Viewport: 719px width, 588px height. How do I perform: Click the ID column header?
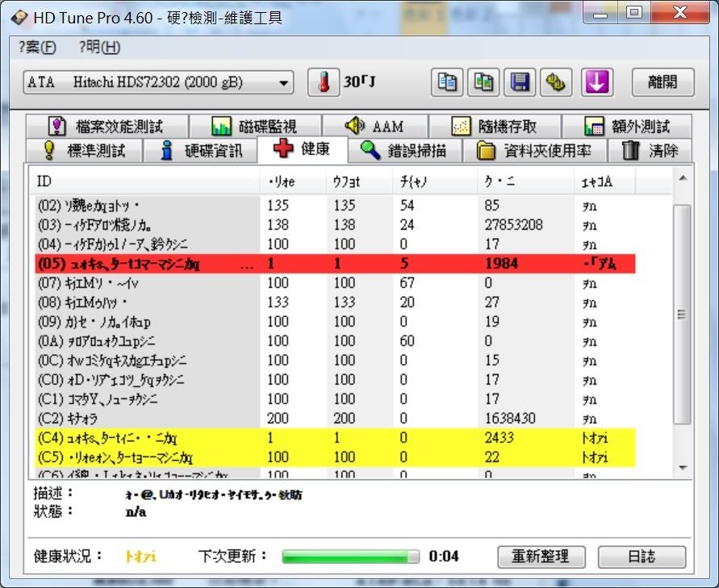pyautogui.click(x=145, y=181)
